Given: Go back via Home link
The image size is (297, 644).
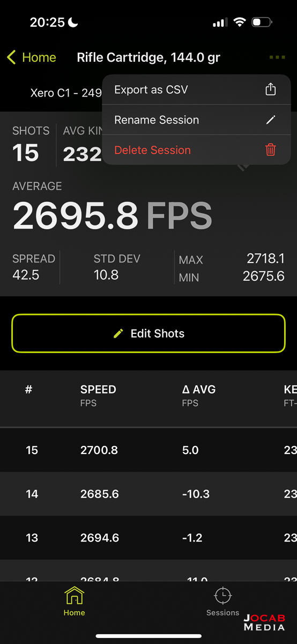Looking at the screenshot, I should click(x=39, y=57).
